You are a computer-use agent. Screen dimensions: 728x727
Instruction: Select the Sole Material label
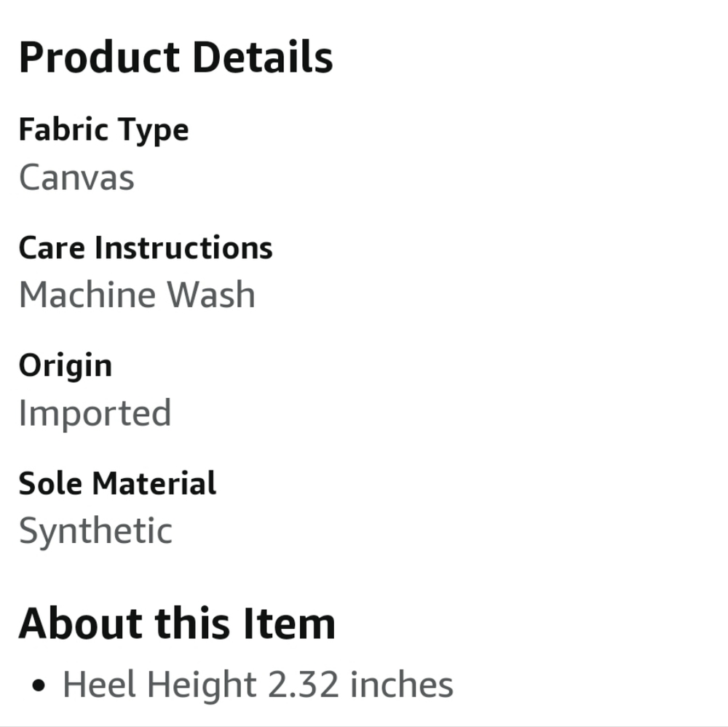tap(117, 483)
